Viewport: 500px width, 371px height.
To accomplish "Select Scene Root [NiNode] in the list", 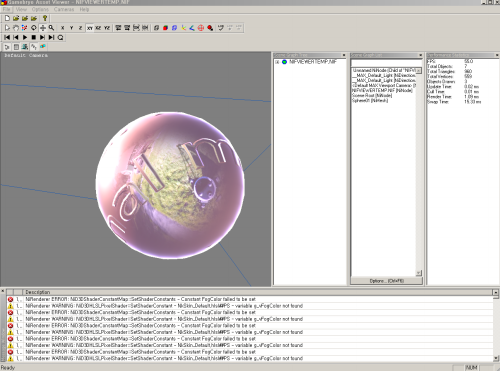I will [372, 95].
